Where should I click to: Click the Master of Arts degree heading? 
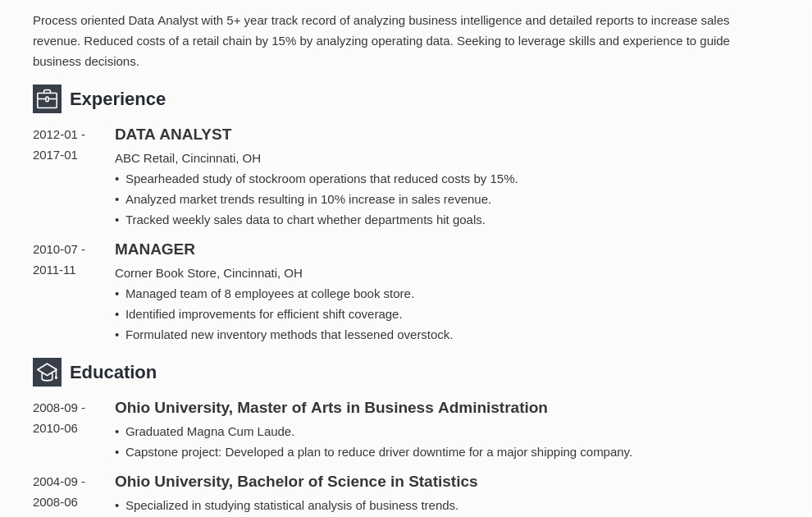tap(331, 408)
